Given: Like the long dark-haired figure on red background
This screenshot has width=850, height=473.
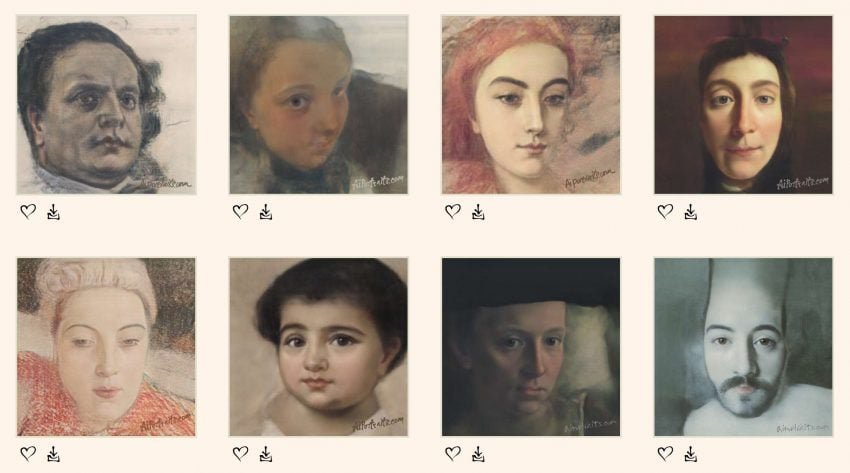Looking at the screenshot, I should [666, 211].
